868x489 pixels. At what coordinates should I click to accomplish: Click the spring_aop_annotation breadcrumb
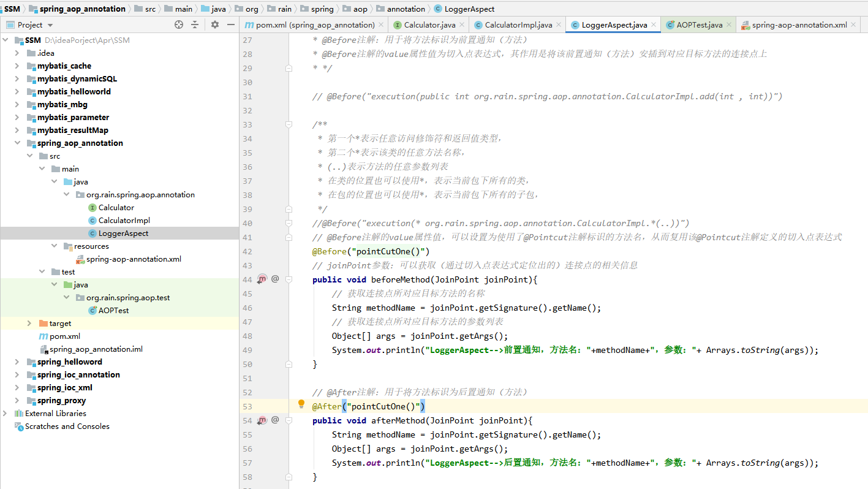point(77,9)
